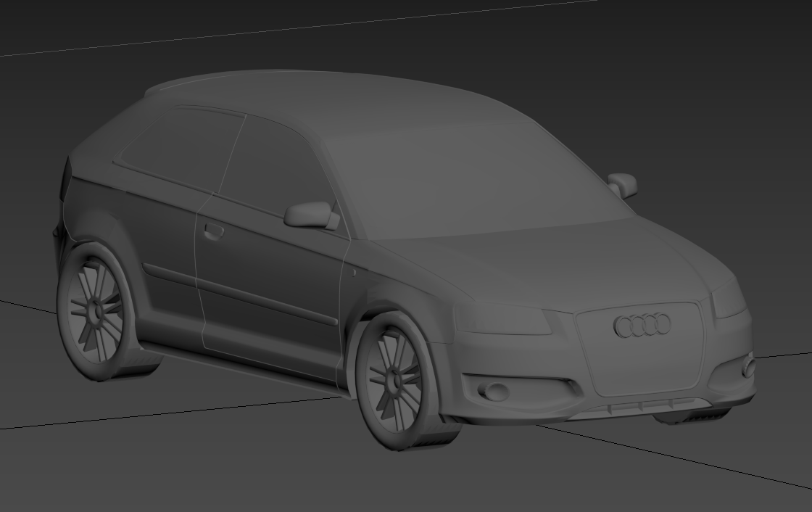Pick the near-side door mirror
This screenshot has width=812, height=512.
click(311, 215)
